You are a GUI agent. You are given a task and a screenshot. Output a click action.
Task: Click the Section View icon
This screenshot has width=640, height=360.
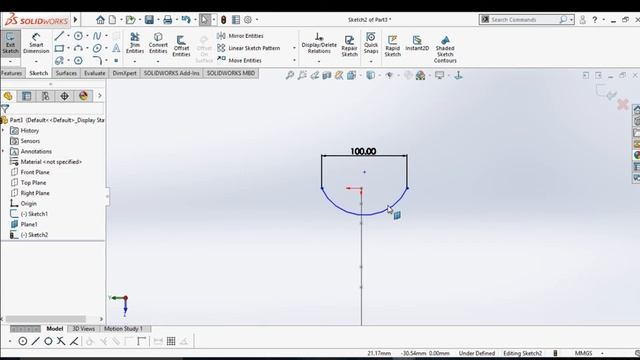(327, 75)
